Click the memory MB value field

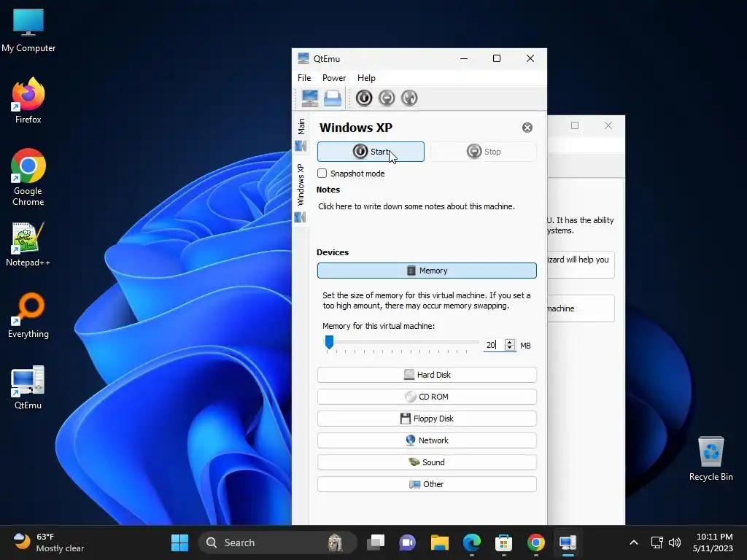[494, 345]
